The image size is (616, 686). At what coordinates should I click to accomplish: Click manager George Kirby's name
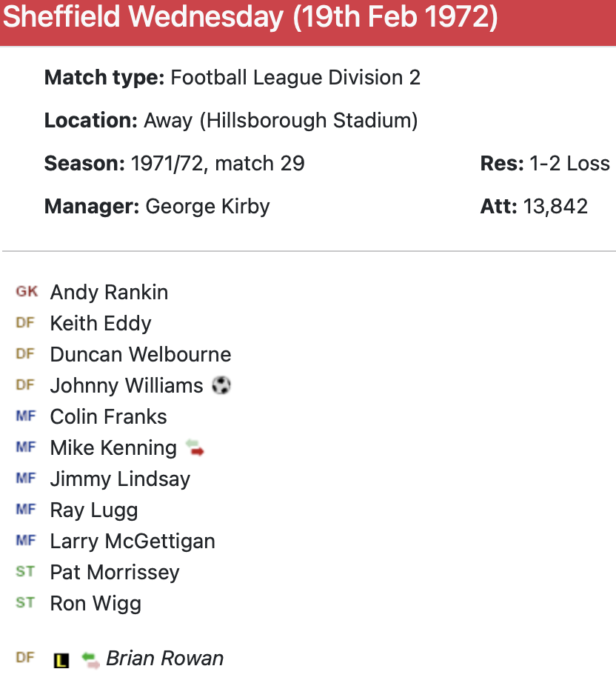(207, 206)
